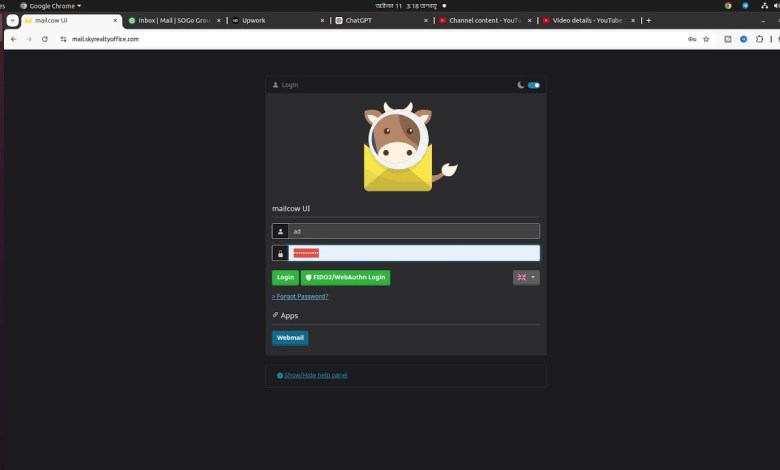This screenshot has height=470, width=780.
Task: Click the username field containing 'ad'
Action: 414,231
